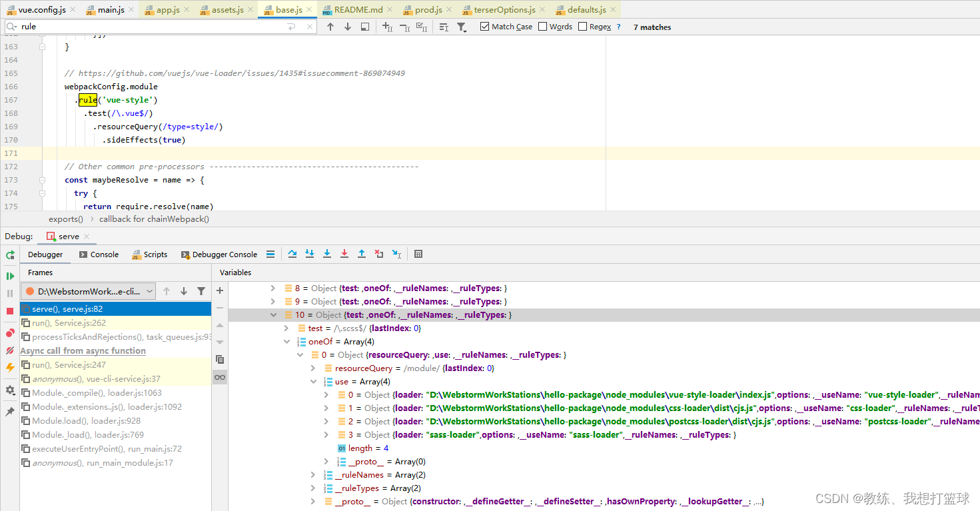This screenshot has width=980, height=511.
Task: Expand the resourceQuery = /module/ node
Action: pos(312,368)
